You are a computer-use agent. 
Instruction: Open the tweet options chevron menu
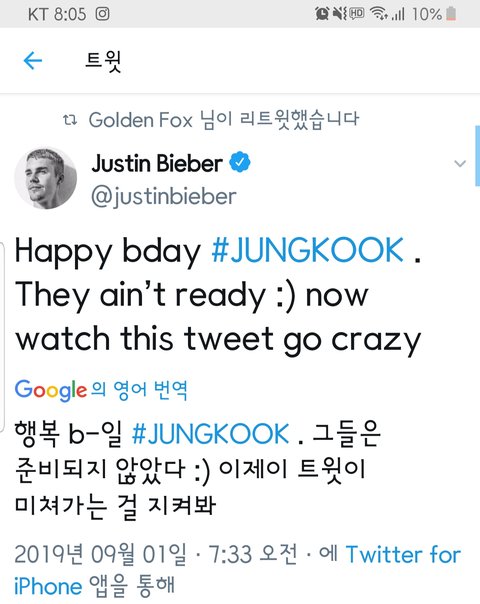[460, 163]
